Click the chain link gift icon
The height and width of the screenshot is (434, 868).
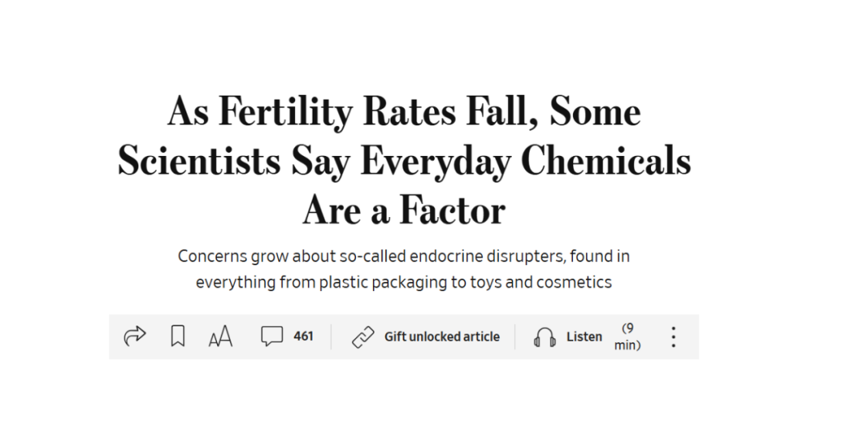tap(363, 337)
